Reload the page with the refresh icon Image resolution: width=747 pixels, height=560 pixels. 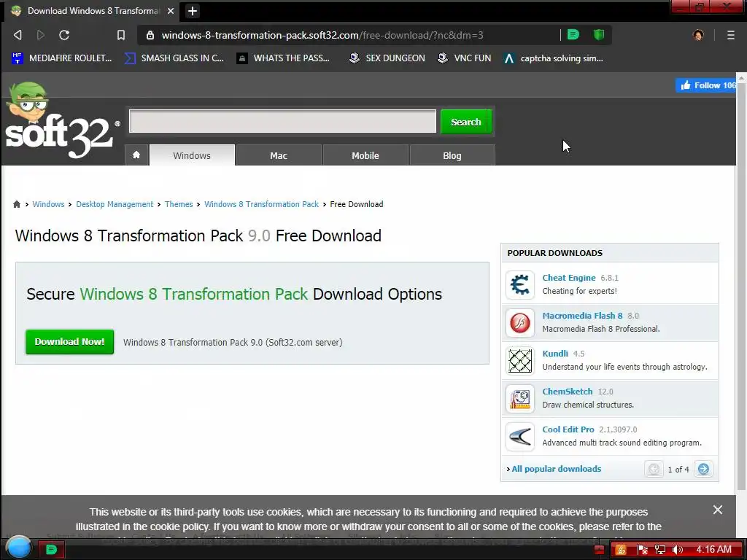64,35
